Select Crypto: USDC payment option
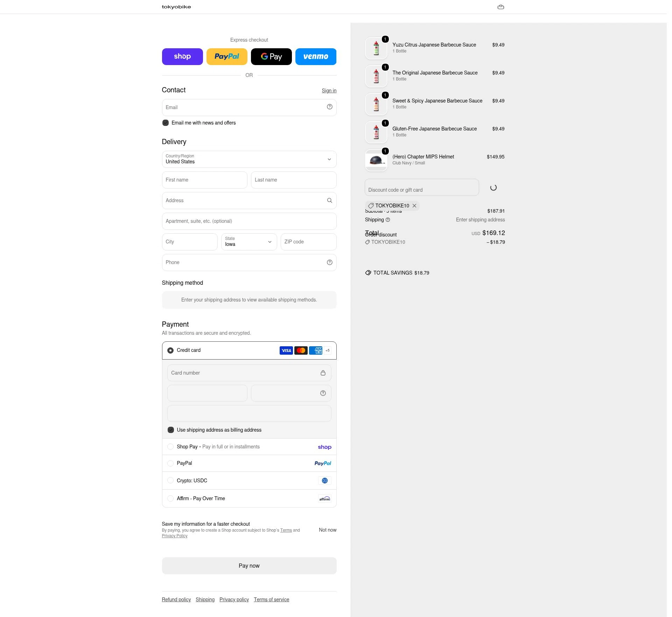The height and width of the screenshot is (617, 672). click(x=170, y=481)
